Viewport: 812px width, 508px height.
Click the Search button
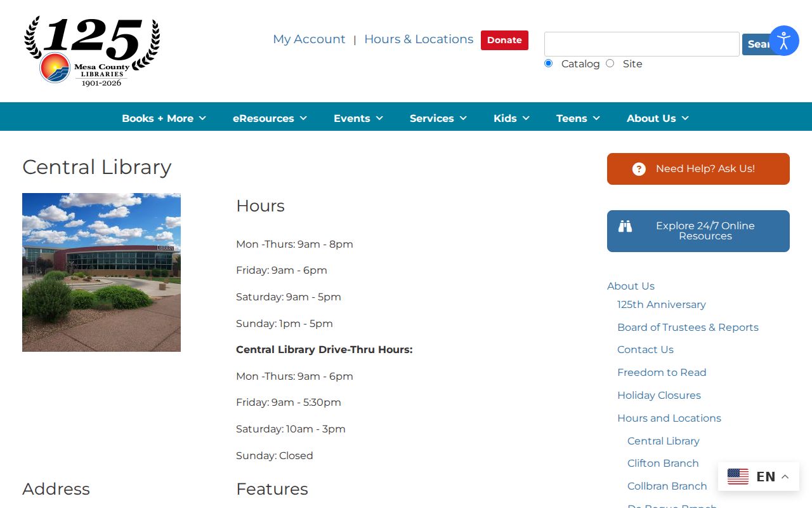pyautogui.click(x=756, y=44)
